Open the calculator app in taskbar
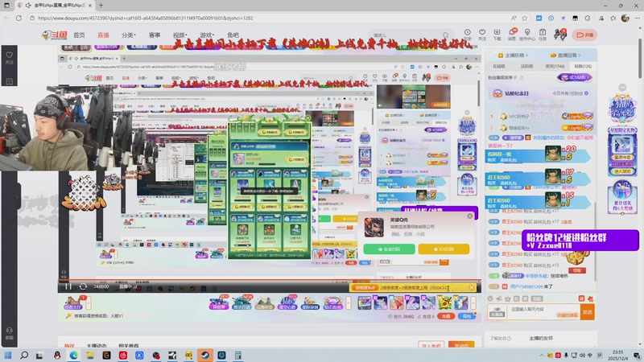Image resolution: width=644 pixels, height=362 pixels. coord(237,355)
